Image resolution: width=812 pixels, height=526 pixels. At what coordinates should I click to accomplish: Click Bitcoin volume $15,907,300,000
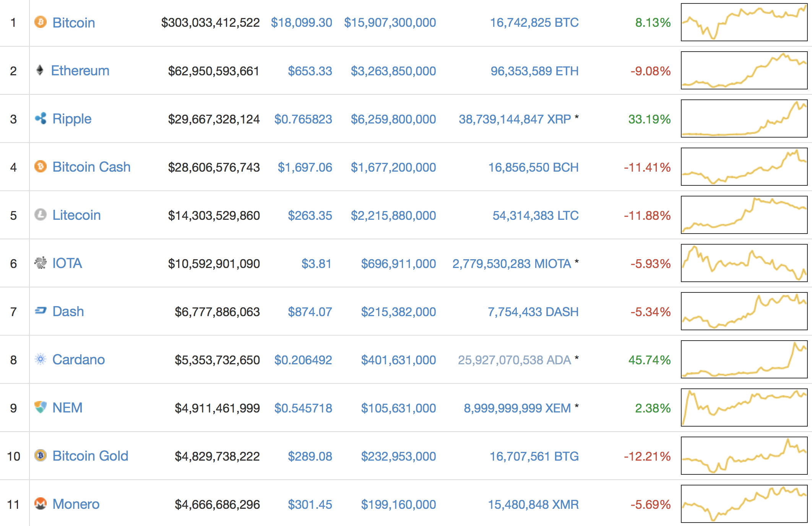(x=390, y=23)
